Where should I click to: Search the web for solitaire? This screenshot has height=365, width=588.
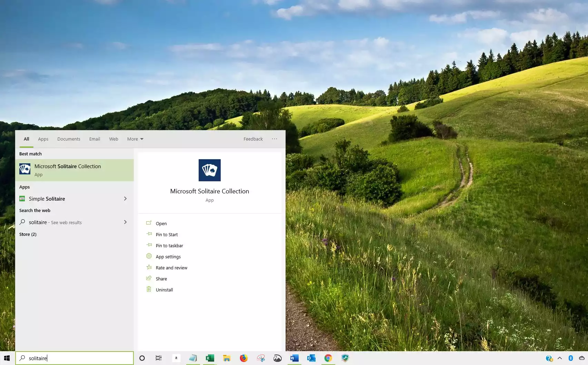point(74,222)
